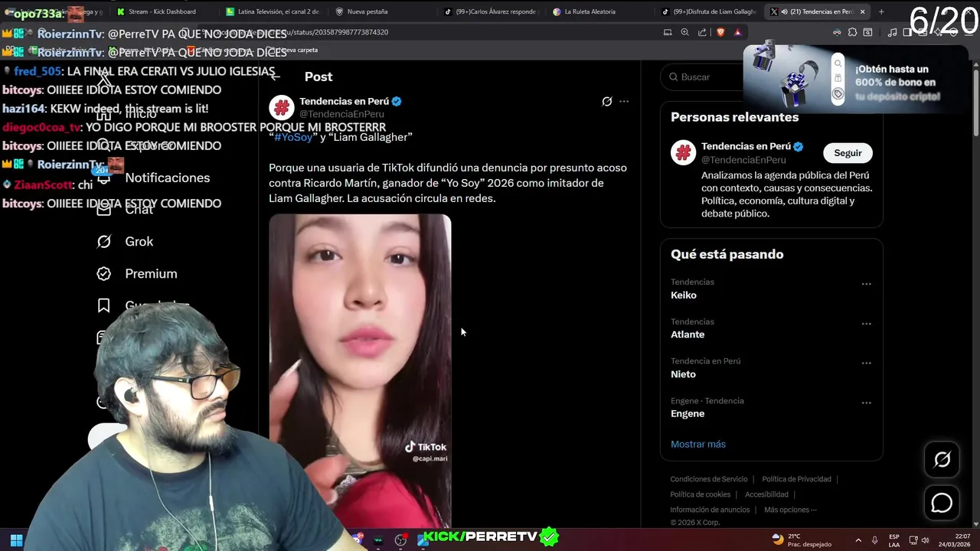980x551 pixels.
Task: Click the search magnifier icon
Action: click(674, 77)
